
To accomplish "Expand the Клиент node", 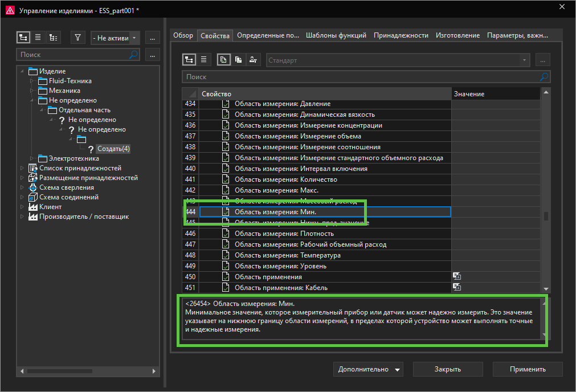I will (x=22, y=207).
